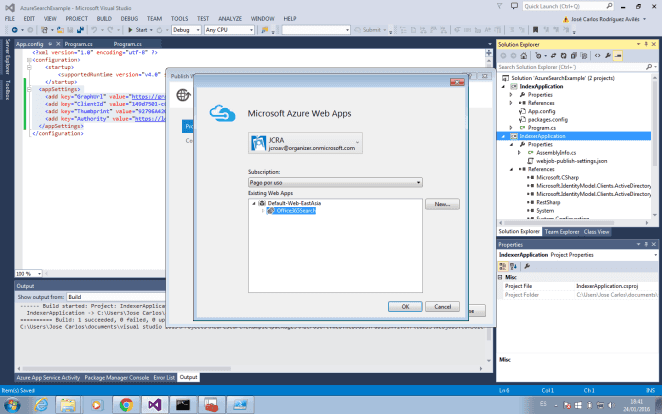Click the Windows Start button
The height and width of the screenshot is (414, 662).
click(12, 406)
